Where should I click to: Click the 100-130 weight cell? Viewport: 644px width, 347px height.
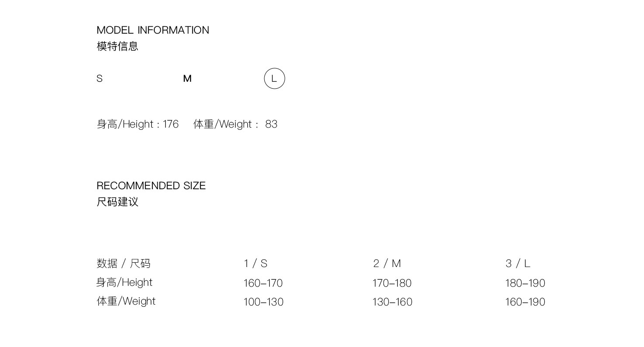pyautogui.click(x=263, y=302)
